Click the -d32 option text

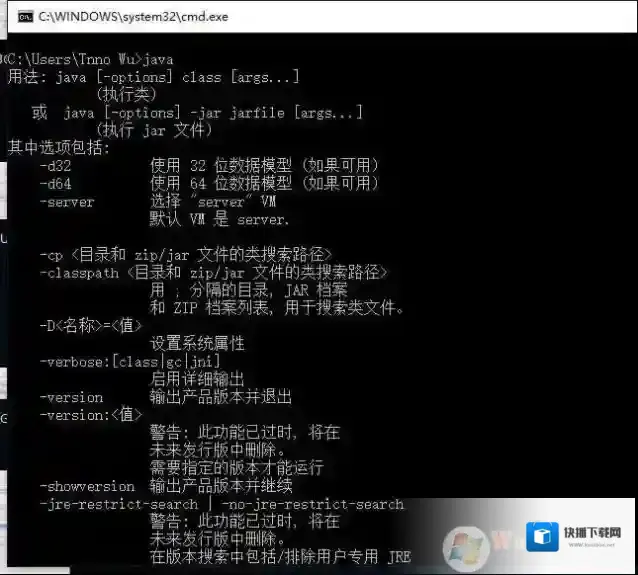click(x=55, y=166)
